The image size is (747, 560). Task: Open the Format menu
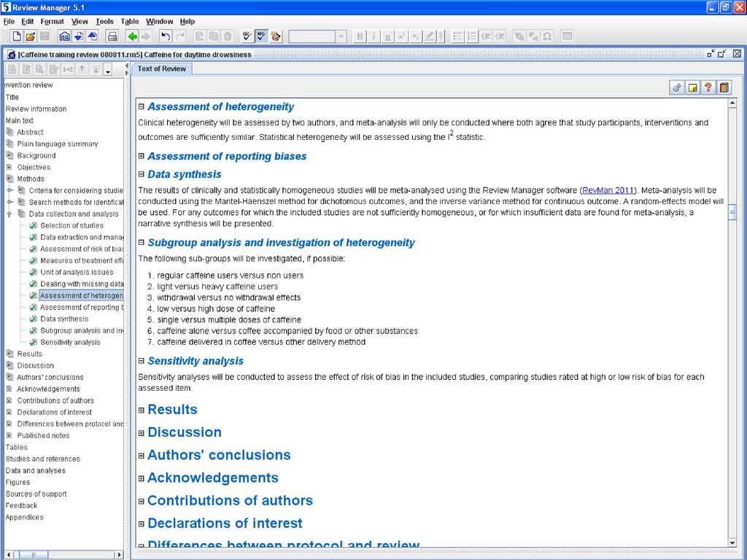(52, 21)
